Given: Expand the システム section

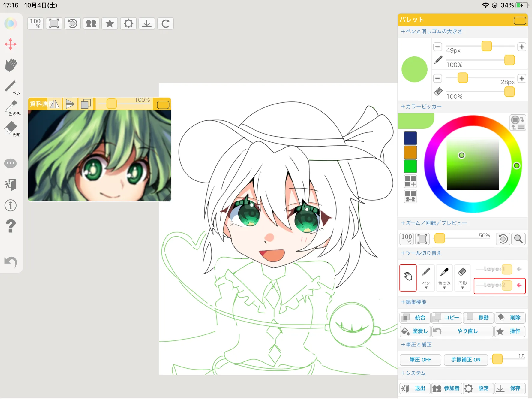Looking at the screenshot, I should (413, 373).
